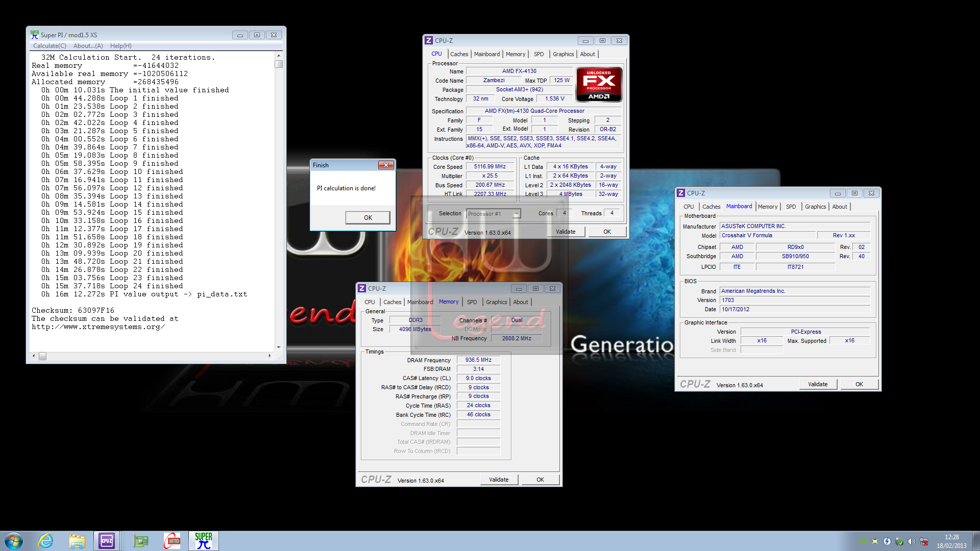
Task: Switch to Caches tab in CPU-Z CPU window
Action: (459, 54)
